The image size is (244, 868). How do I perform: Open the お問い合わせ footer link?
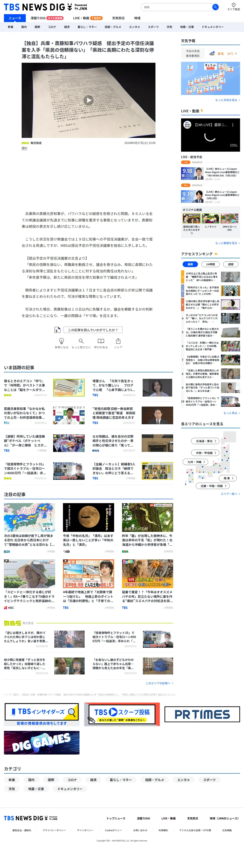click(x=140, y=831)
